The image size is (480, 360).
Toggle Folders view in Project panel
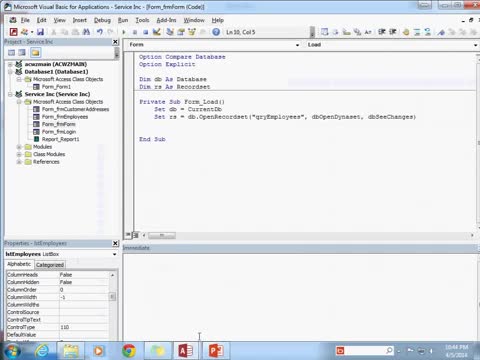[35, 52]
